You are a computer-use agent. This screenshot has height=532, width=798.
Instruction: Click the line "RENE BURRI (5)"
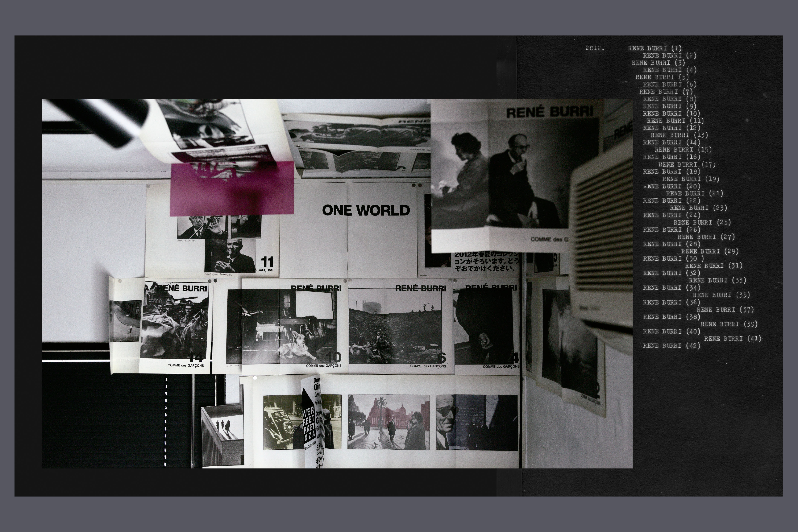(x=662, y=77)
